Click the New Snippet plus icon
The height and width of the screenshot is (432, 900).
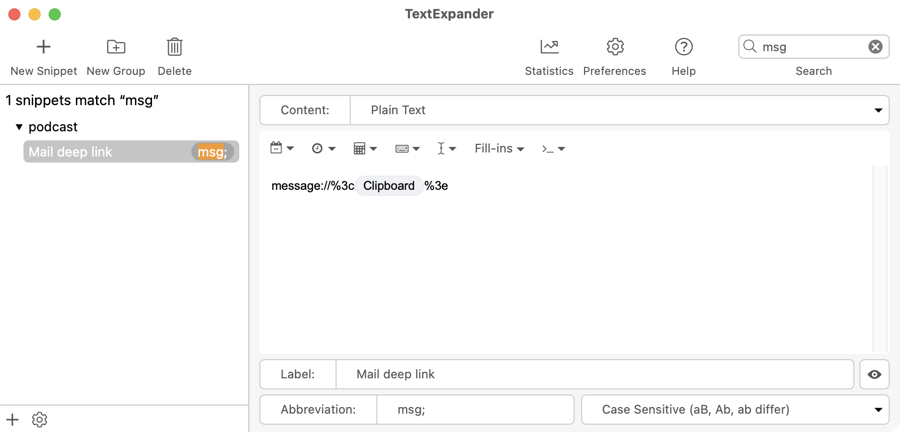pyautogui.click(x=43, y=47)
